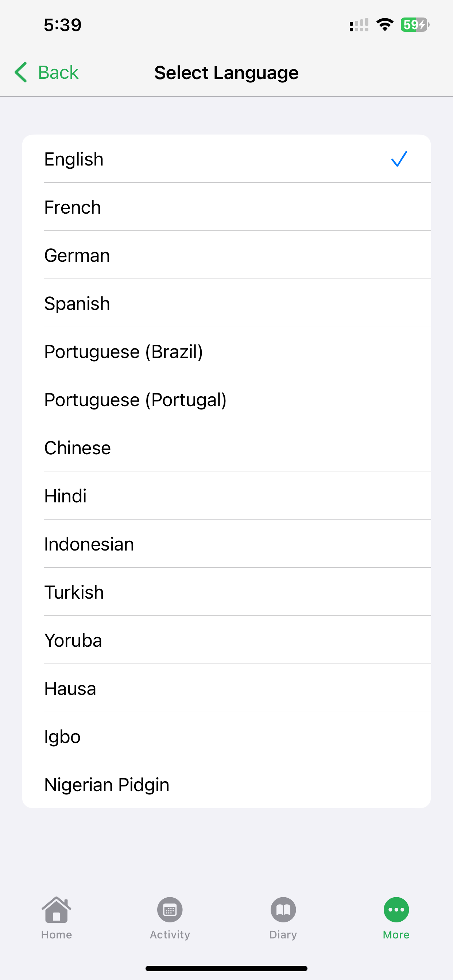Tap the Wi-Fi status icon
The height and width of the screenshot is (980, 453).
[384, 25]
